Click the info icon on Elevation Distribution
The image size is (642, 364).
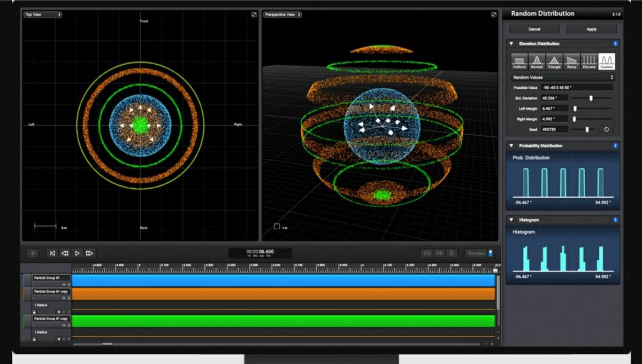click(615, 43)
